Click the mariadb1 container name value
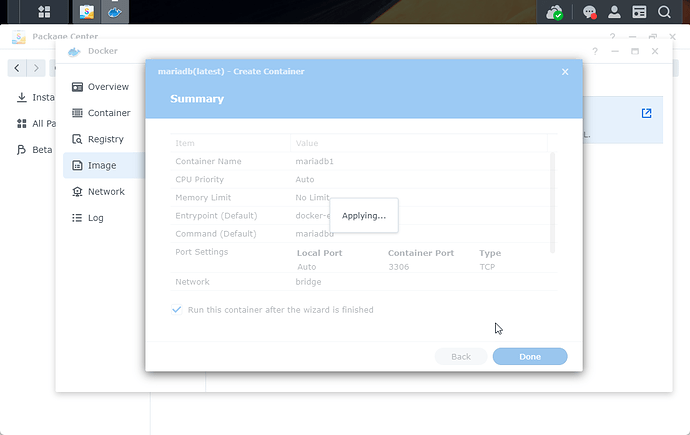 (314, 161)
